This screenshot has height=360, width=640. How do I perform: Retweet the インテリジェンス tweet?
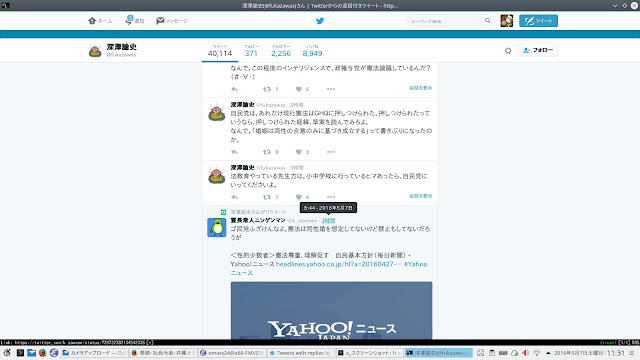[267, 89]
